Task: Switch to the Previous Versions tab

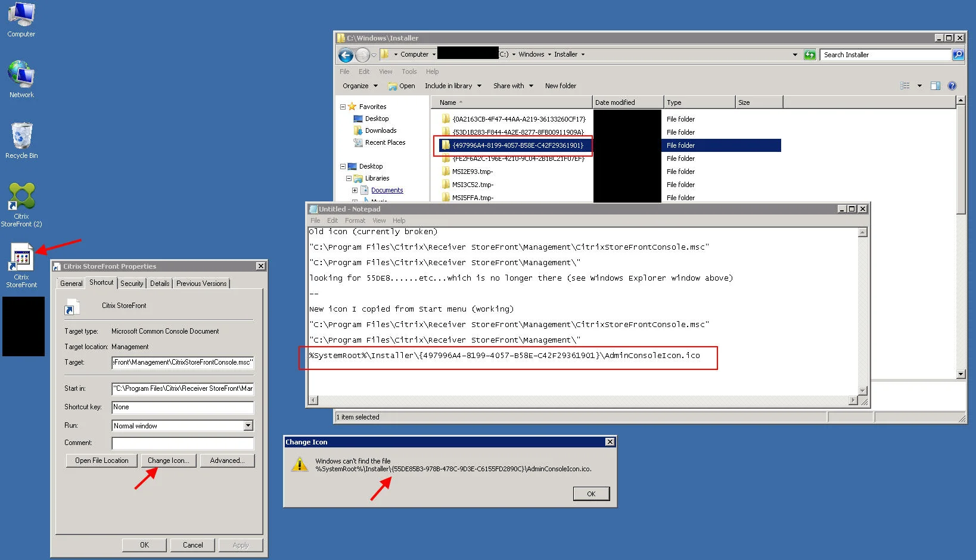Action: pos(201,284)
